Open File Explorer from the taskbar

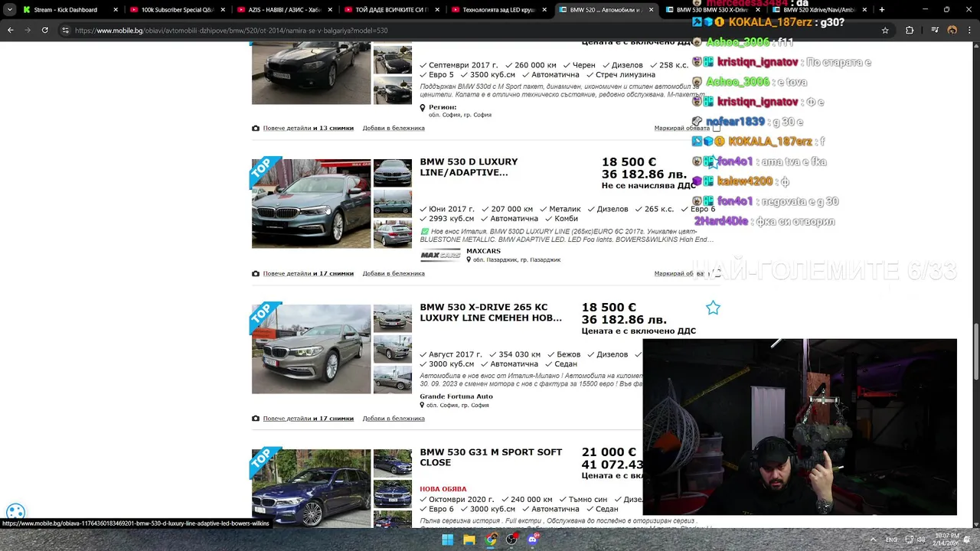pyautogui.click(x=469, y=540)
